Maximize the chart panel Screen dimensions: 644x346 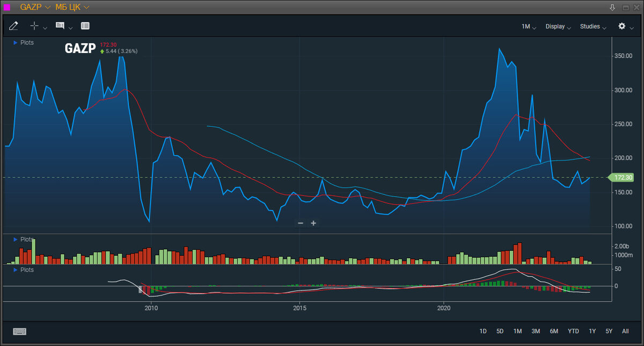coord(626,8)
